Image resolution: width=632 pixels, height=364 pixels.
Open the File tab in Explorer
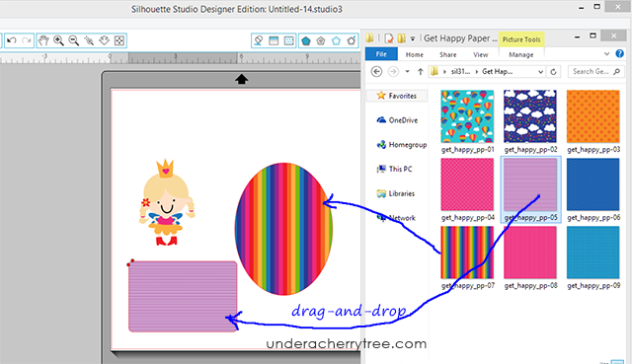381,54
